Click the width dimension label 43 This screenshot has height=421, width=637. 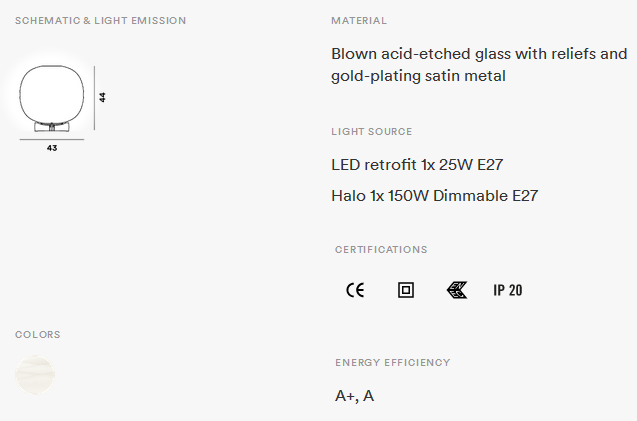point(52,148)
